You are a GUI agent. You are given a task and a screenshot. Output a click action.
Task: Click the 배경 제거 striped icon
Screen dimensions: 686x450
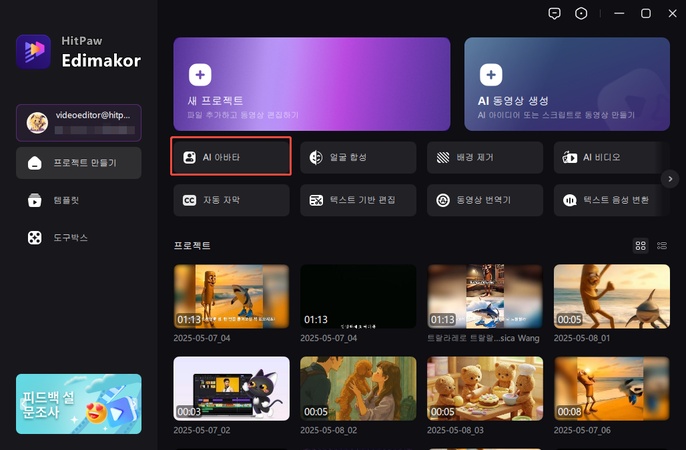[443, 157]
